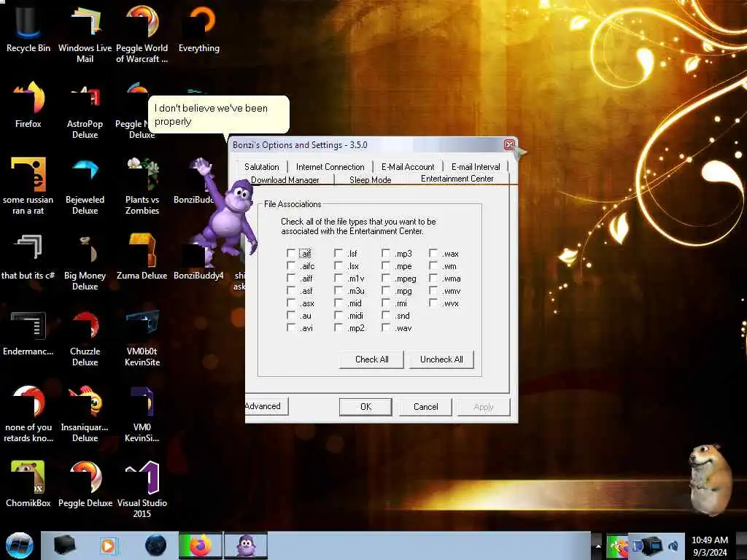Screen dimensions: 747x560
Task: Select 'some russian ran a rat' icon
Action: [x=28, y=186]
